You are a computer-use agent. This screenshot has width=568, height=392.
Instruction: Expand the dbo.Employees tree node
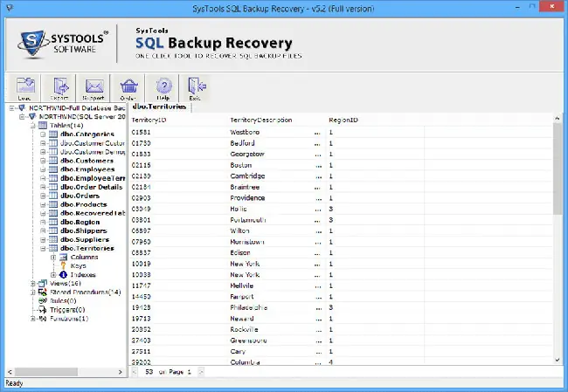click(x=43, y=169)
